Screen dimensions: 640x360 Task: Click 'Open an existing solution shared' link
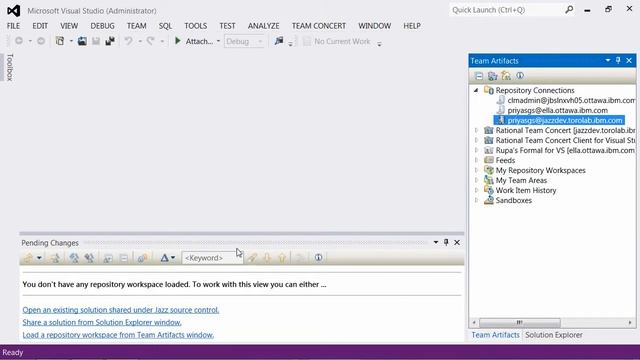pyautogui.click(x=121, y=310)
